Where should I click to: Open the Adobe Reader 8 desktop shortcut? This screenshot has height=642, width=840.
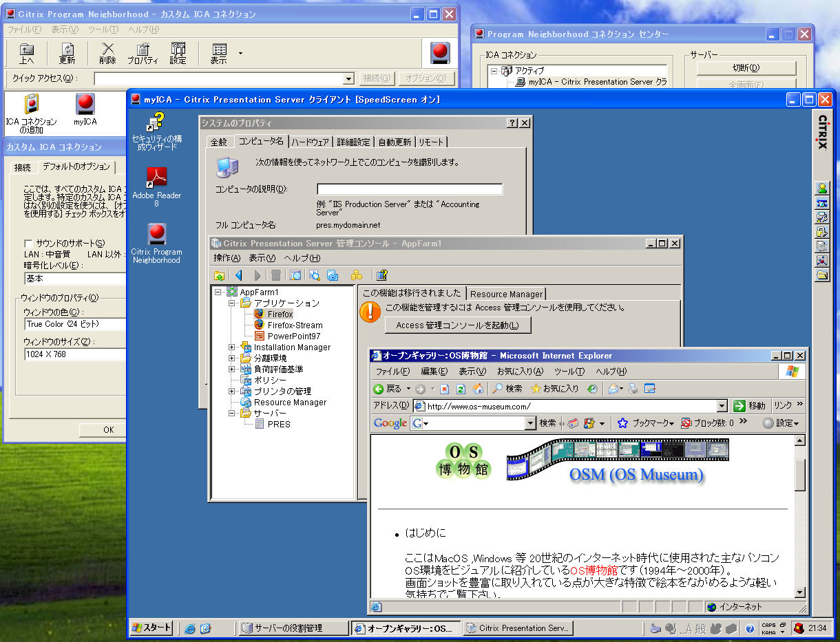point(157,186)
